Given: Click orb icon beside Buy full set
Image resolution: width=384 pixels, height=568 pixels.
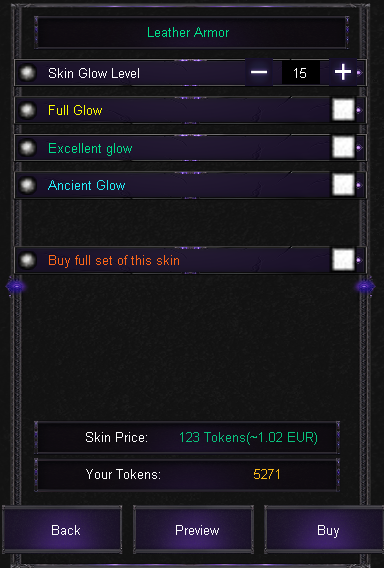Looking at the screenshot, I should tap(27, 260).
